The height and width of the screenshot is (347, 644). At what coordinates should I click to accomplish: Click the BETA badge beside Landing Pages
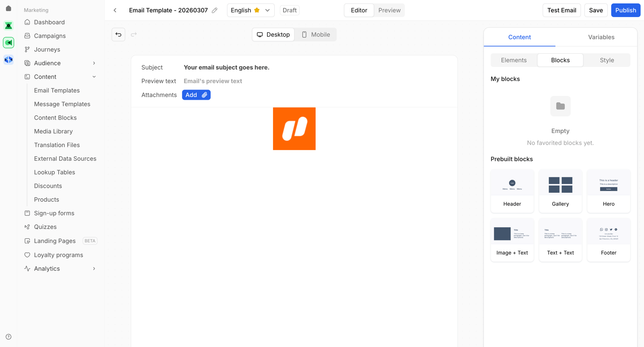[x=90, y=241]
